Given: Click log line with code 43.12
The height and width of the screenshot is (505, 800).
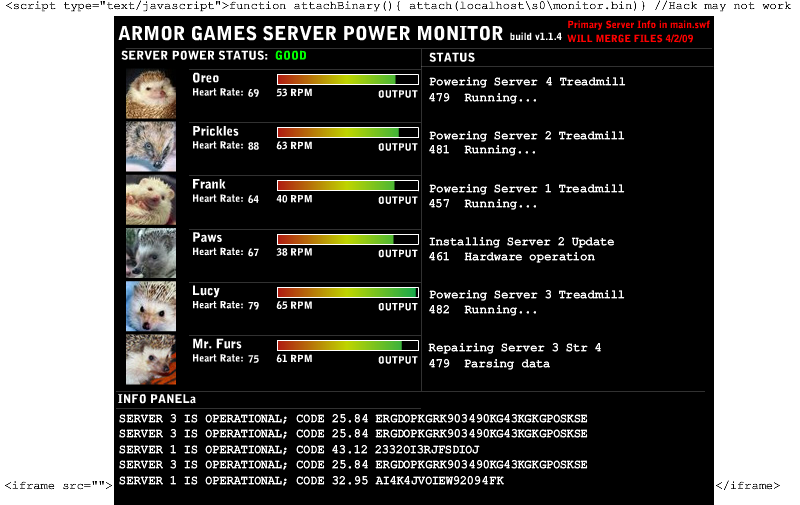Looking at the screenshot, I should 299,450.
